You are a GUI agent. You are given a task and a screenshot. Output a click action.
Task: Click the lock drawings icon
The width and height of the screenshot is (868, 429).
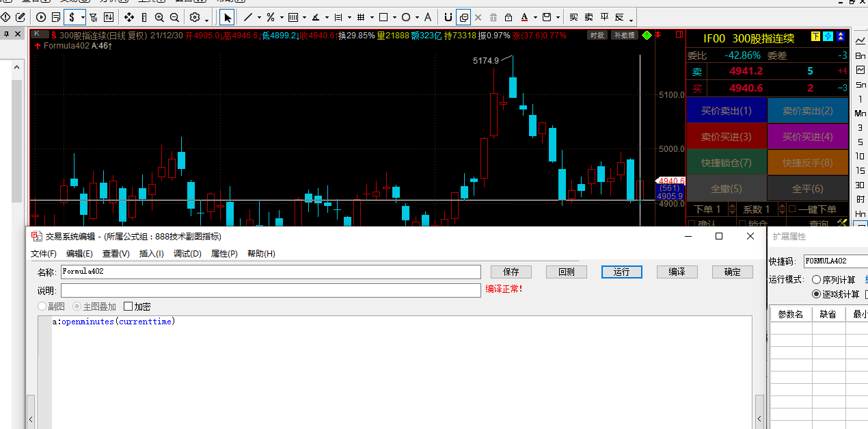tap(508, 17)
